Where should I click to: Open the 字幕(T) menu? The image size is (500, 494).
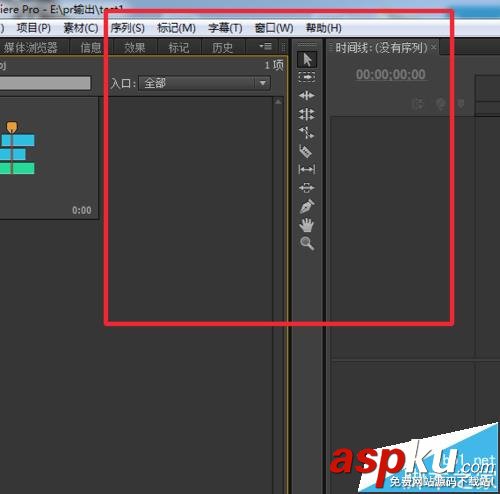225,28
